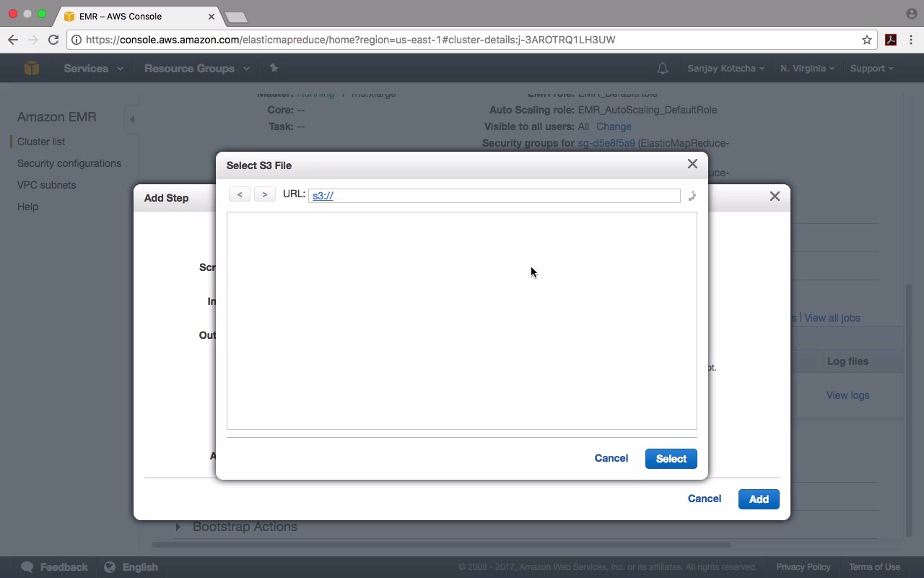The height and width of the screenshot is (578, 924).
Task: Click the EMR_AutoScaling_DefaultRole text
Action: pos(648,110)
